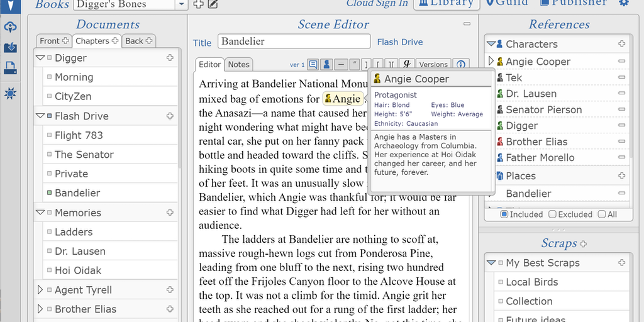644x322 pixels.
Task: Click the Cloud Sign In link
Action: (377, 4)
